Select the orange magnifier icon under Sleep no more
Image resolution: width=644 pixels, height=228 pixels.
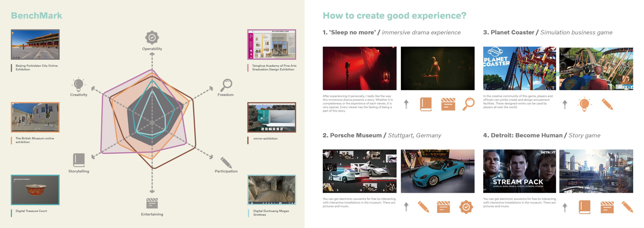pyautogui.click(x=468, y=104)
